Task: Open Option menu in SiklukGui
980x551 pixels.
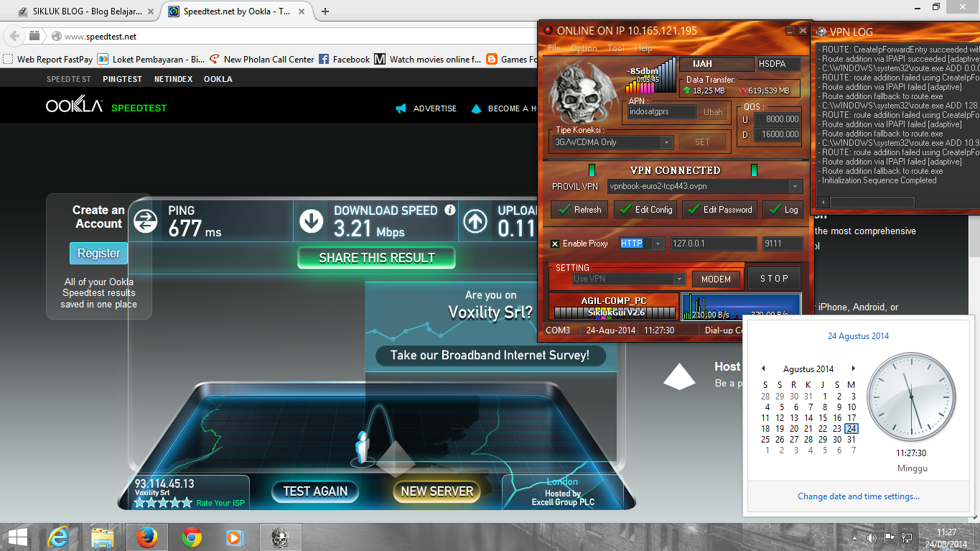Action: tap(584, 48)
